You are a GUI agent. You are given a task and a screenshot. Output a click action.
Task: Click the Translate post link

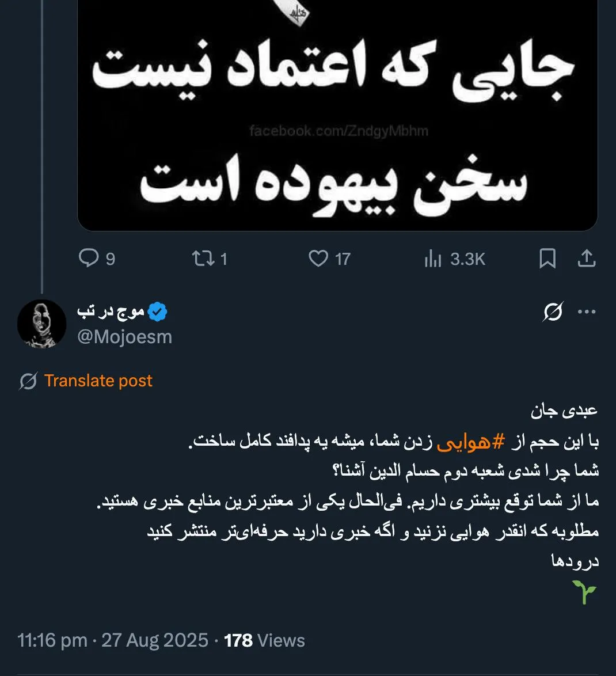coord(99,380)
